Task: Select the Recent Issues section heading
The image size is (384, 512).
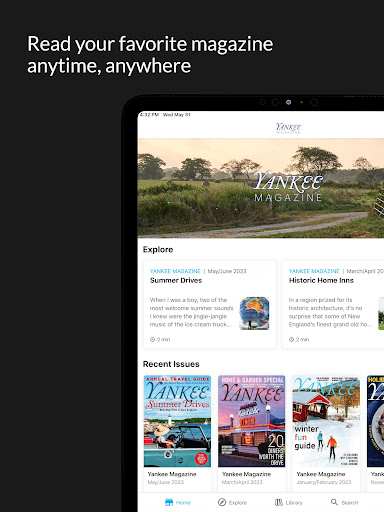Action: click(x=171, y=364)
